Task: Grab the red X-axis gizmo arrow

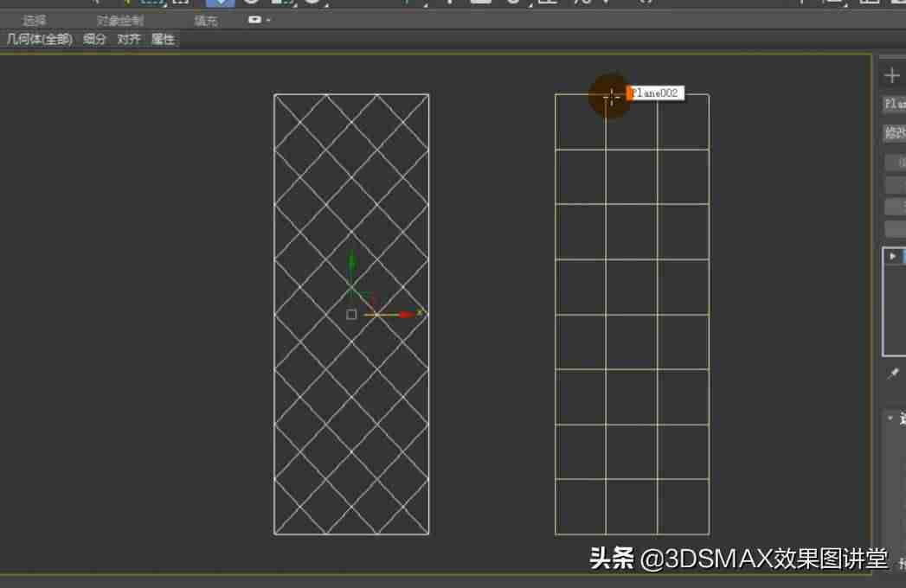Action: [x=407, y=314]
